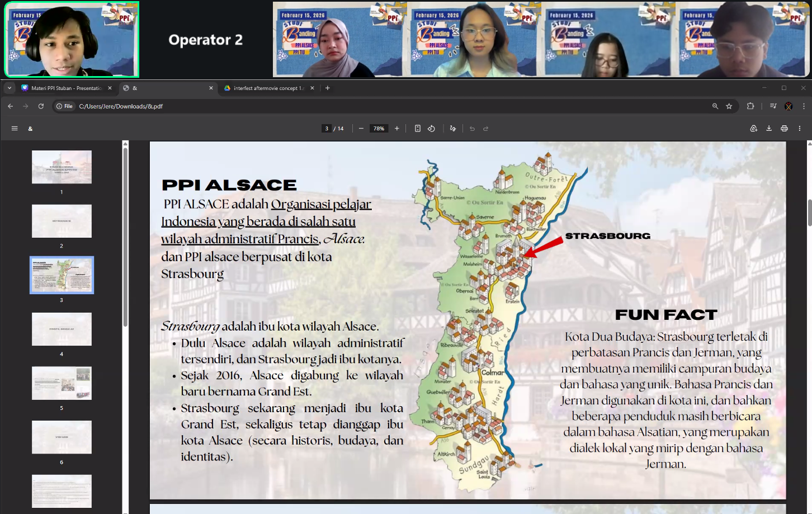The width and height of the screenshot is (812, 514).
Task: Click the fit to page icon
Action: (418, 129)
